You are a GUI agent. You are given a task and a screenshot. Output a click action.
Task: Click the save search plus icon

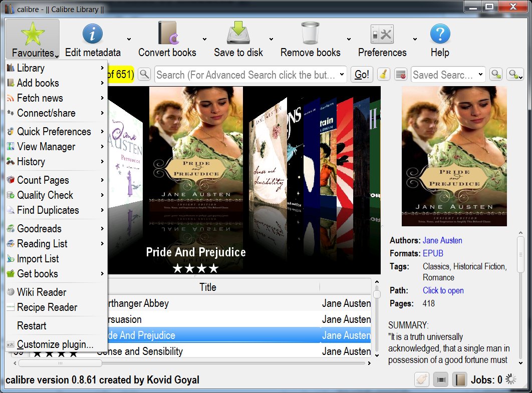(514, 74)
